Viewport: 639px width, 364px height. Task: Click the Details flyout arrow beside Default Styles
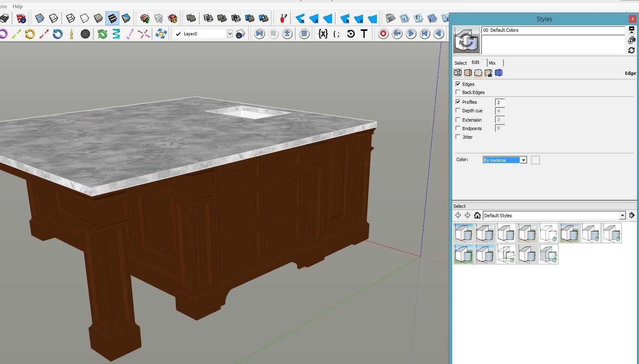click(x=632, y=216)
